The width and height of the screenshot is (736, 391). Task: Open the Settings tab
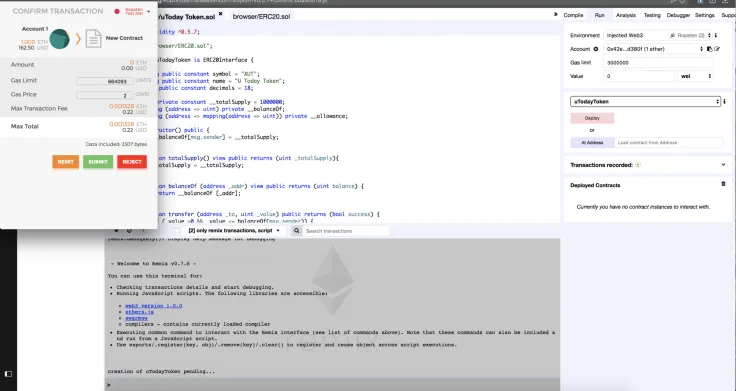point(705,15)
